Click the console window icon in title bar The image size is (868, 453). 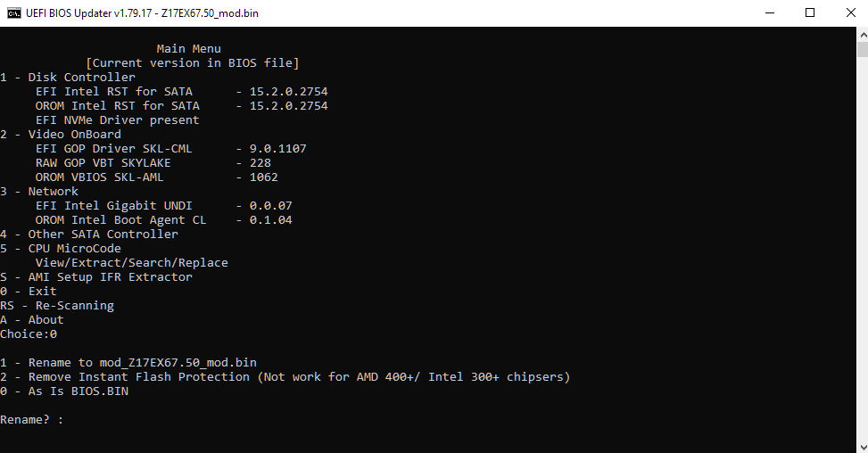(x=14, y=12)
